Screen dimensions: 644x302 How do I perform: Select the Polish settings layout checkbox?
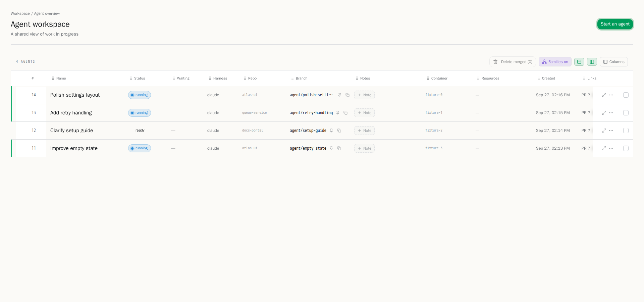pyautogui.click(x=626, y=95)
